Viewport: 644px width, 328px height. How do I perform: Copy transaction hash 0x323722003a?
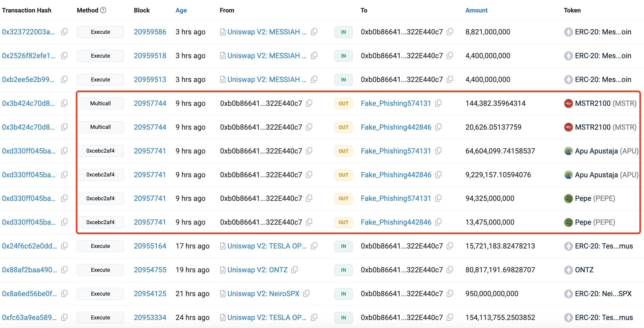[64, 32]
